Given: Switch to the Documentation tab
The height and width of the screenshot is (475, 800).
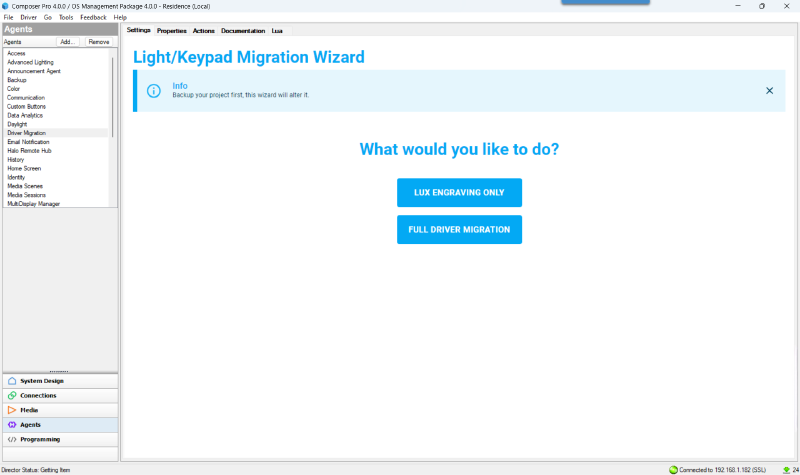Looking at the screenshot, I should (243, 31).
